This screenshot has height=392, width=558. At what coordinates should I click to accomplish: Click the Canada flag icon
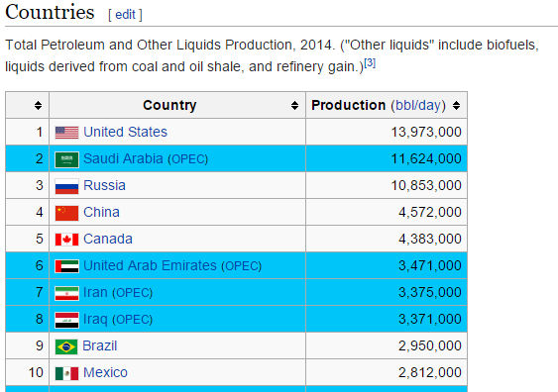coord(67,240)
